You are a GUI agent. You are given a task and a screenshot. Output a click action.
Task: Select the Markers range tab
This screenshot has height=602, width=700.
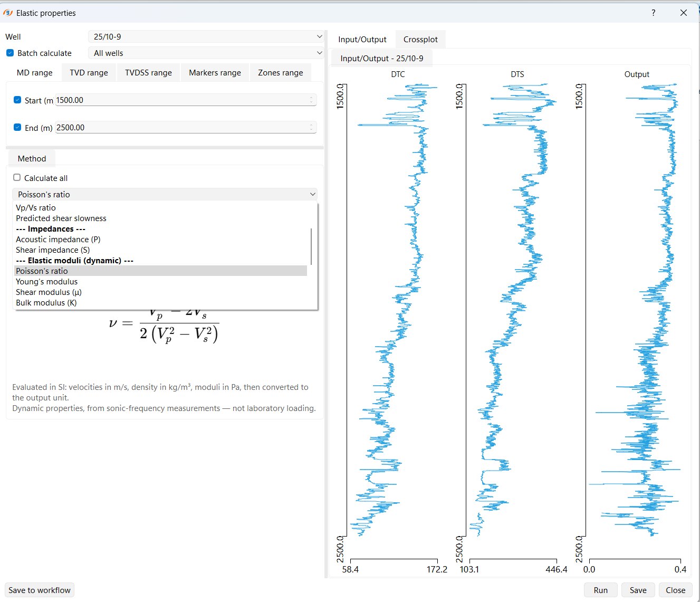[x=215, y=72]
